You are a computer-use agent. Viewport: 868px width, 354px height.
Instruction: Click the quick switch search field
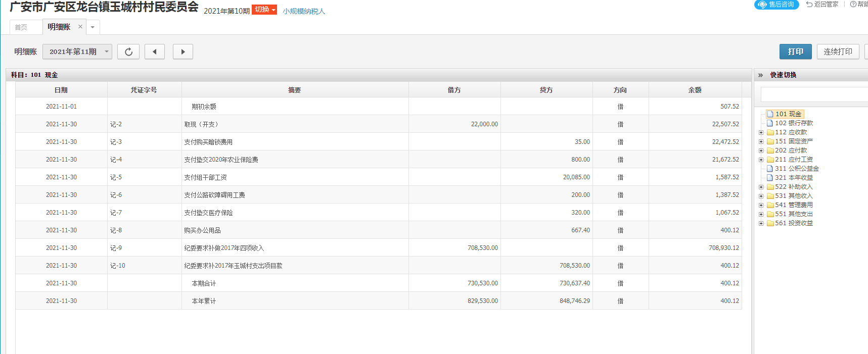[814, 94]
